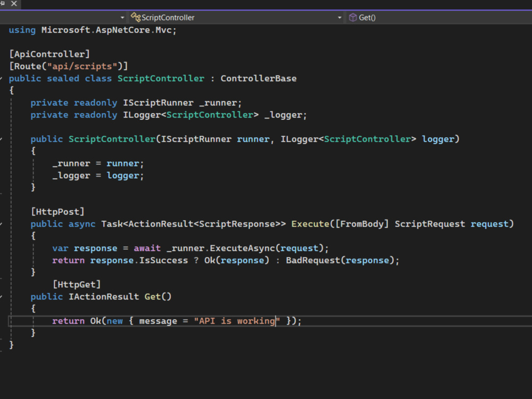Click Task<ActionResult<ScriptResponse>> return type
This screenshot has height=399, width=532.
[194, 224]
